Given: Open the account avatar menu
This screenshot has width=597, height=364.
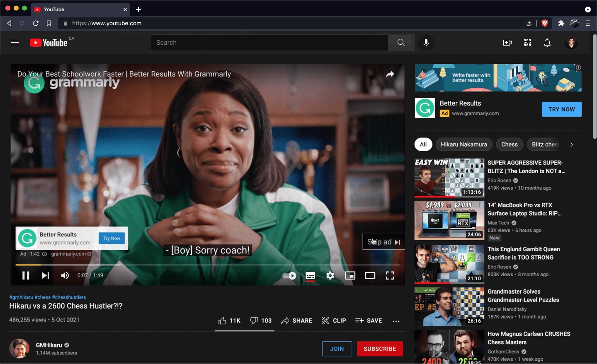Looking at the screenshot, I should pyautogui.click(x=571, y=43).
